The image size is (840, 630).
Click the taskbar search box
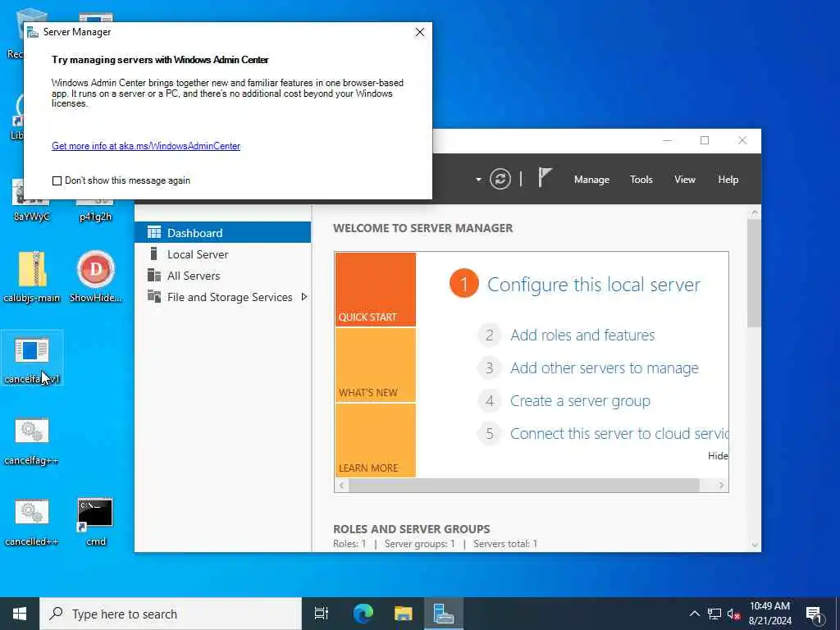coord(171,614)
